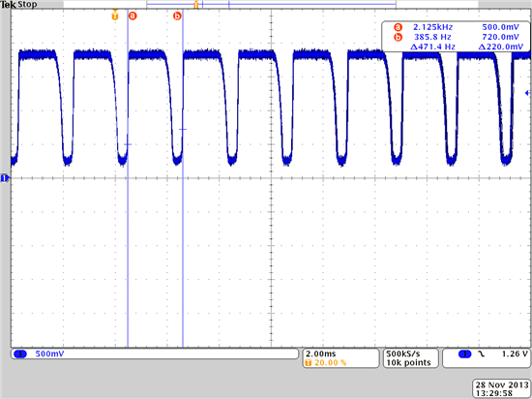Click the trigger source channel 1 badge
532x399 pixels.
click(465, 354)
